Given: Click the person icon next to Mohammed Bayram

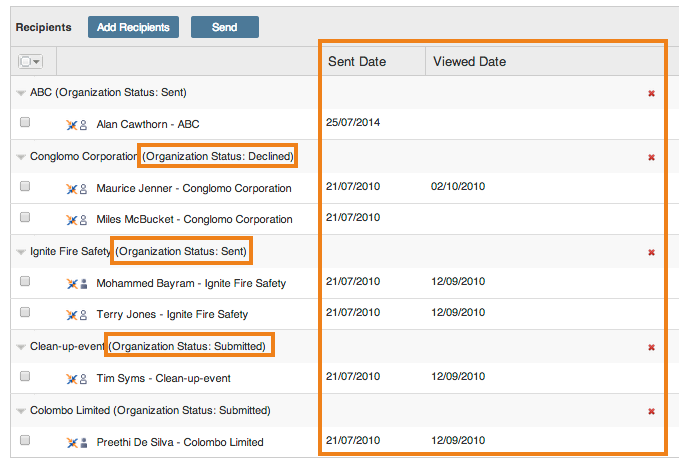Looking at the screenshot, I should click(x=84, y=284).
